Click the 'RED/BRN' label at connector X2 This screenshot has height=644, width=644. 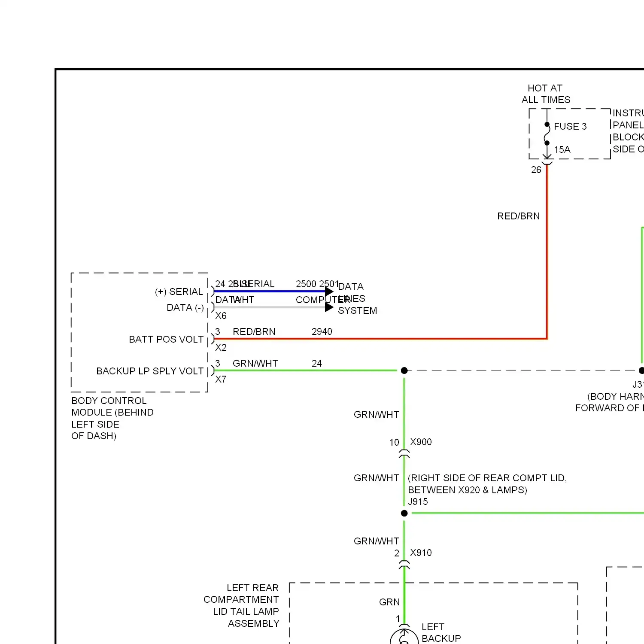click(x=254, y=331)
